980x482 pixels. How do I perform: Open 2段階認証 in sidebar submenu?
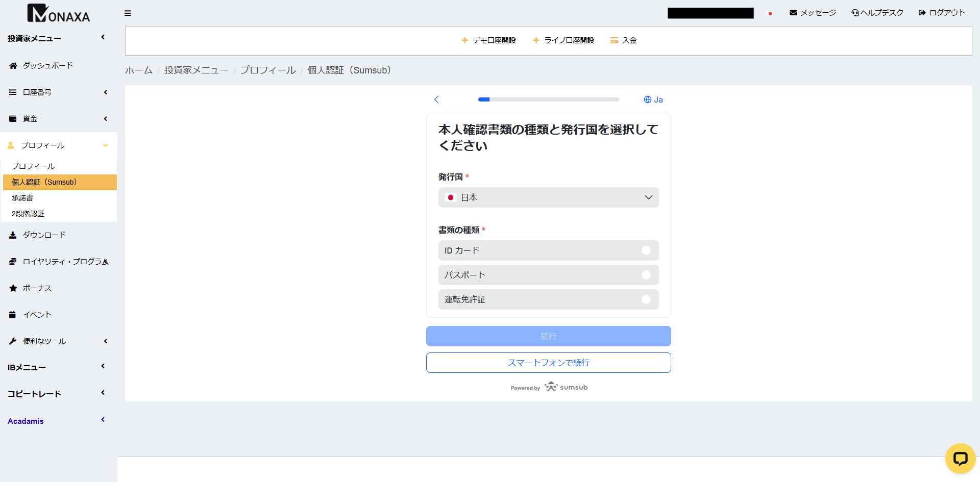(x=28, y=214)
